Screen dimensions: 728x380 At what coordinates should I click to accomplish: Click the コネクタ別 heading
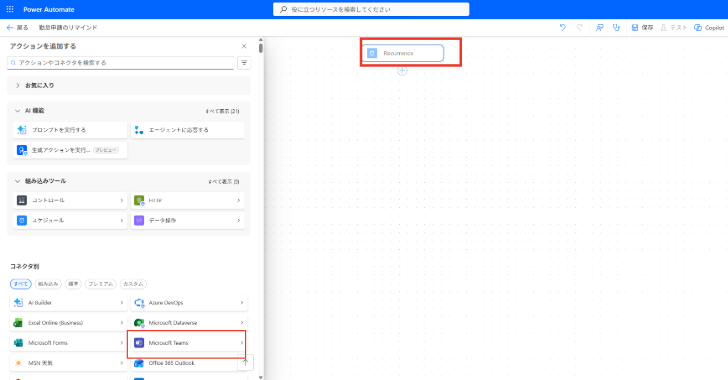coord(25,266)
